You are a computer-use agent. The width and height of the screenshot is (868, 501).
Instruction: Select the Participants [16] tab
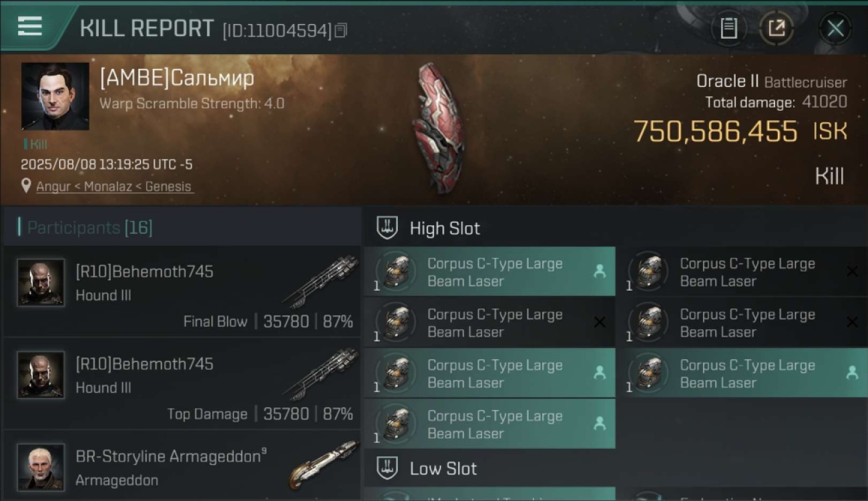(x=89, y=228)
